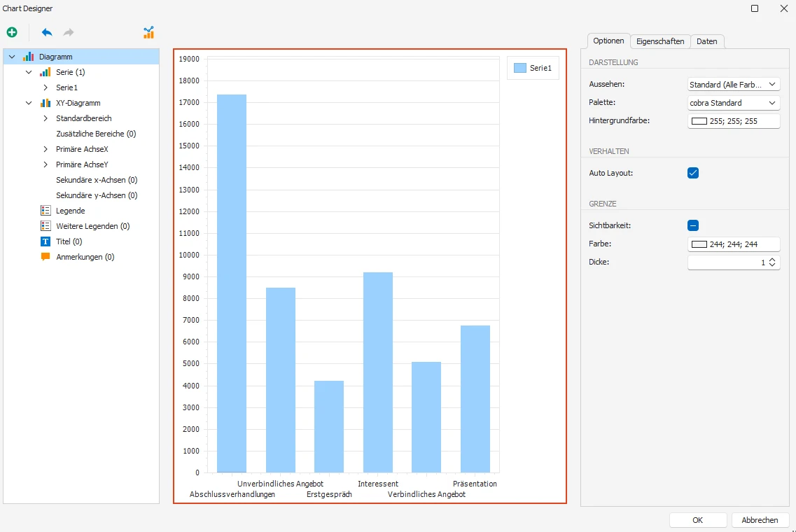This screenshot has width=796, height=532.
Task: Select Anmerkungen (0) tree item
Action: click(85, 257)
